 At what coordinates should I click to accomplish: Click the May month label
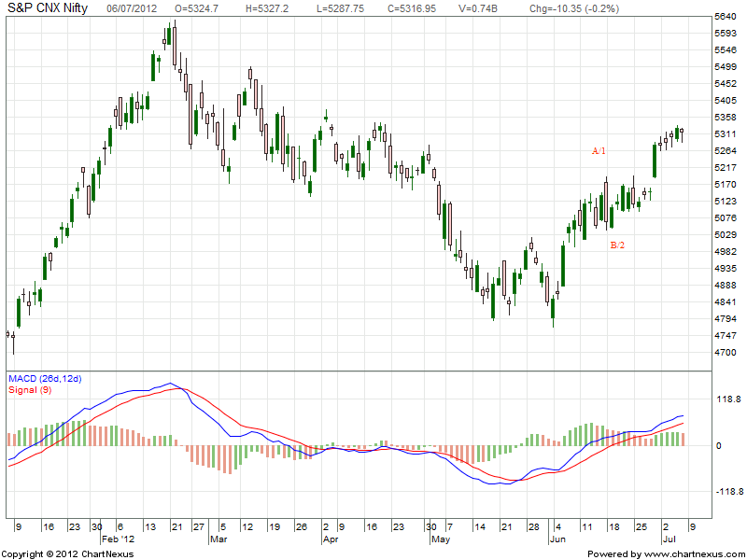click(440, 540)
